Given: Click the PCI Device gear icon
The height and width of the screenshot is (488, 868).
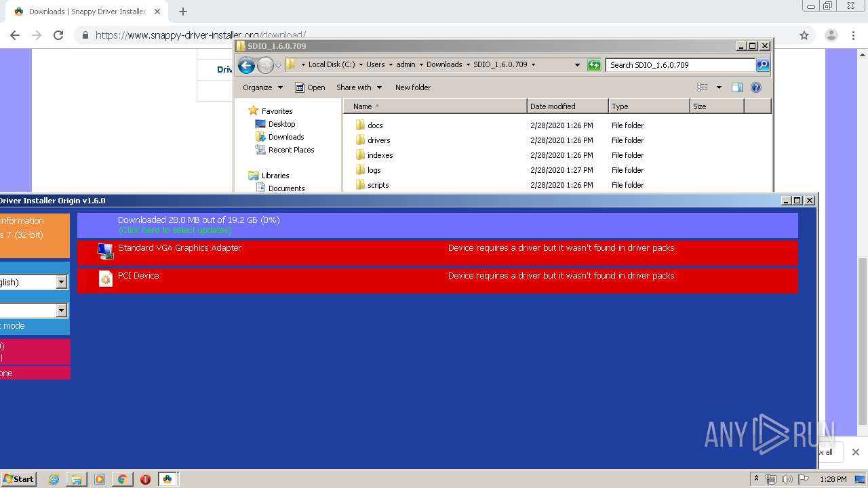Looking at the screenshot, I should [105, 279].
